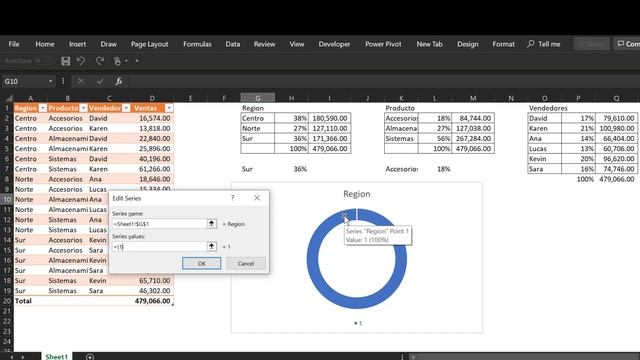Click OK in Edit Series dialog

pyautogui.click(x=202, y=263)
